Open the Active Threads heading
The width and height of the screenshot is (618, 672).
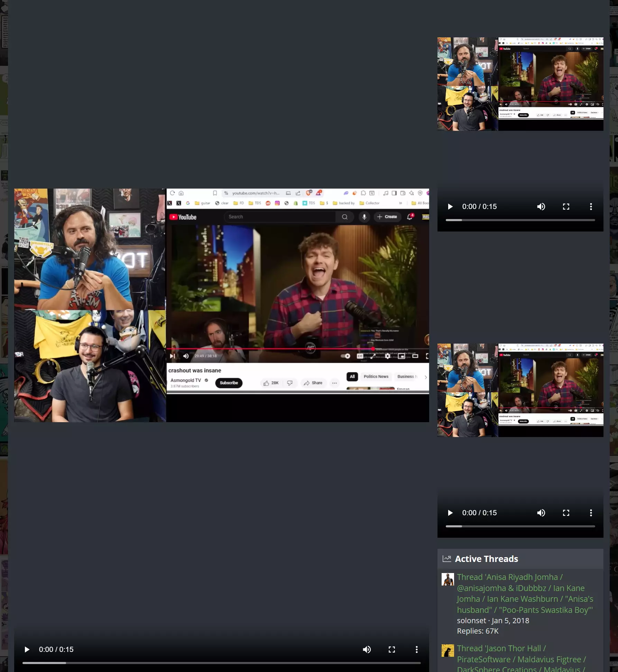point(486,559)
